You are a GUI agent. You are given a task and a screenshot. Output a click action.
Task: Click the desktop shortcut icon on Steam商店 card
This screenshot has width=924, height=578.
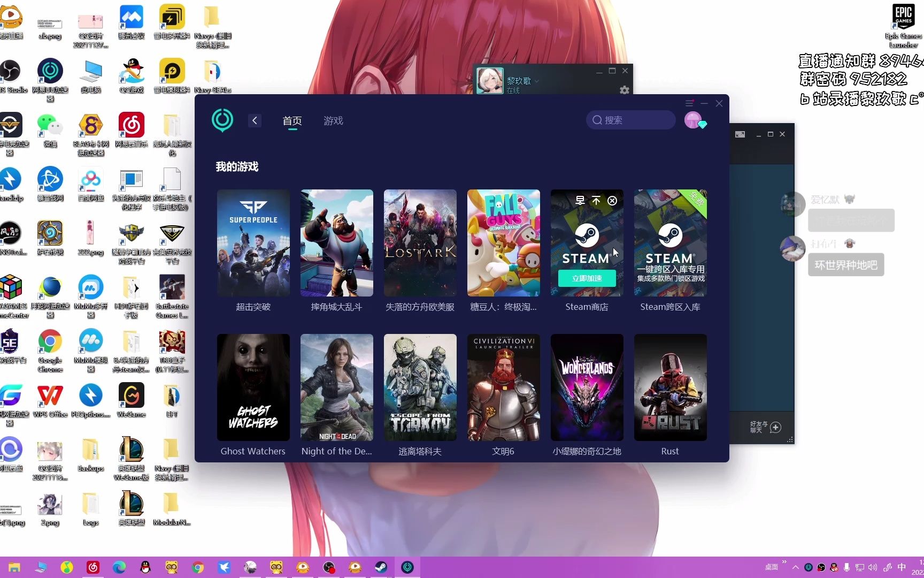[580, 201]
